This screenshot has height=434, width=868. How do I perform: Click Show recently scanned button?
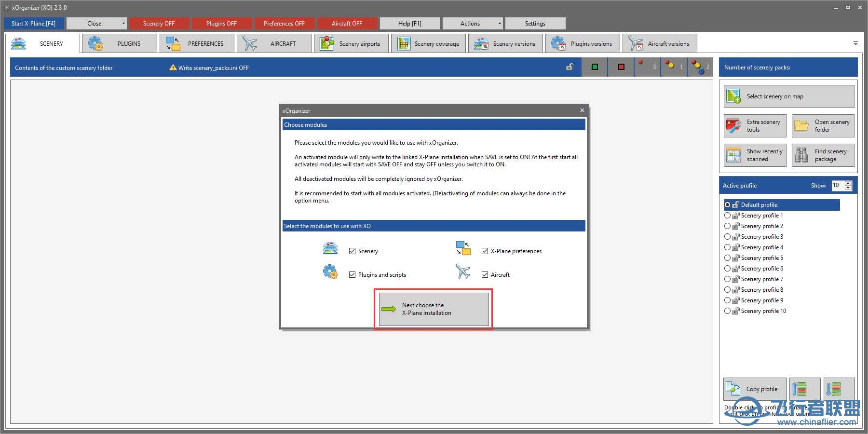755,155
